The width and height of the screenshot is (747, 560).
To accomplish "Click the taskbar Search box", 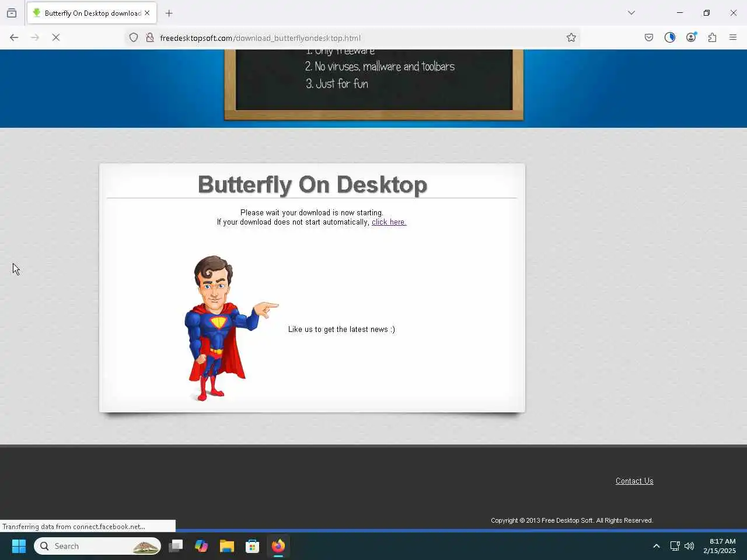I will [x=97, y=546].
